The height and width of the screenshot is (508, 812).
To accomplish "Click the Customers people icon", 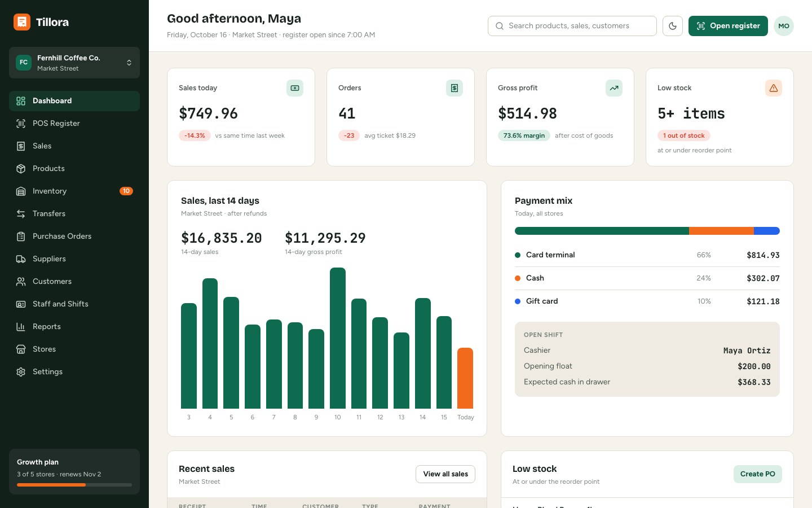I will 21,282.
